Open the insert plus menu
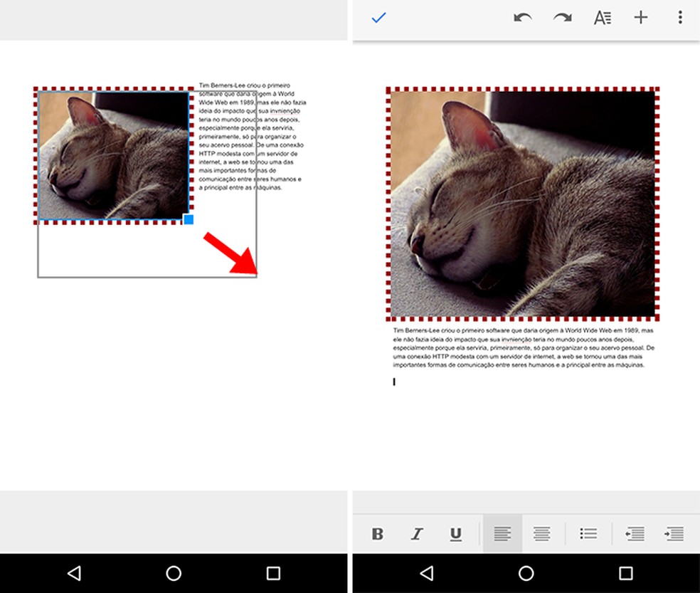The height and width of the screenshot is (593, 700). tap(641, 18)
